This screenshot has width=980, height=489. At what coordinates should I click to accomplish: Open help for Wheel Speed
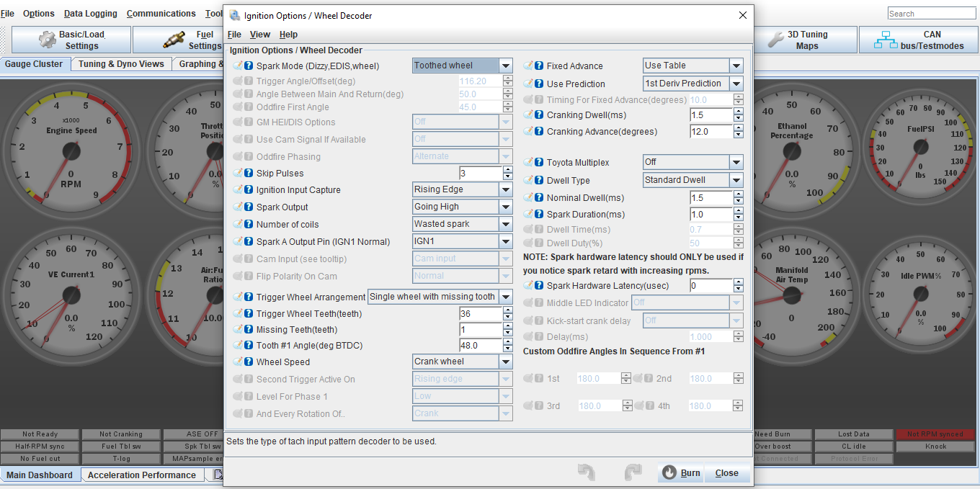click(249, 362)
